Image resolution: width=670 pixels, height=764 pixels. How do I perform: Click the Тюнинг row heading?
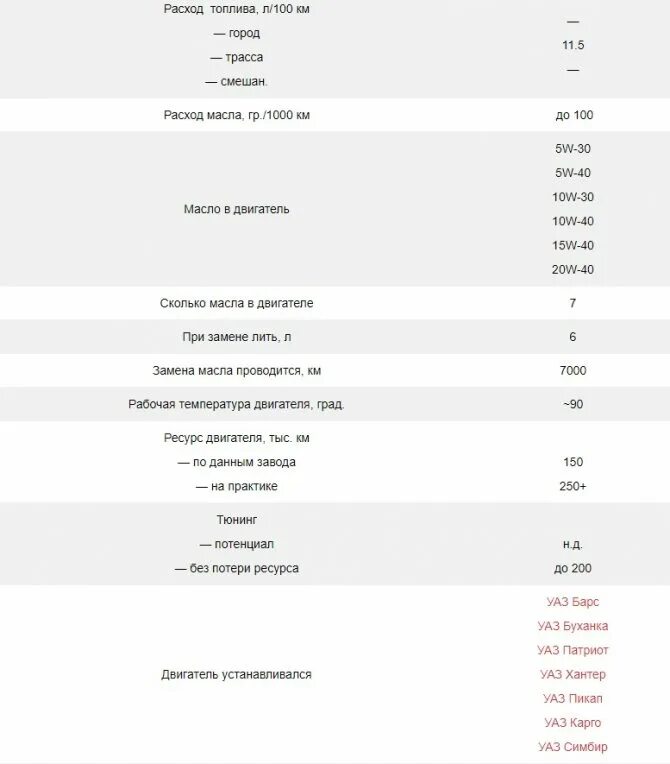coord(237,520)
